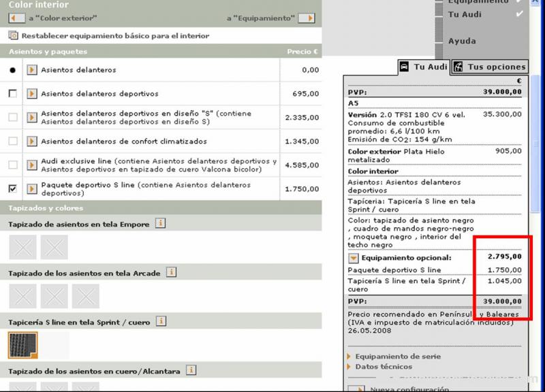545x392 pixels.
Task: Click the Tapizados y colores section header
Action: 161,208
